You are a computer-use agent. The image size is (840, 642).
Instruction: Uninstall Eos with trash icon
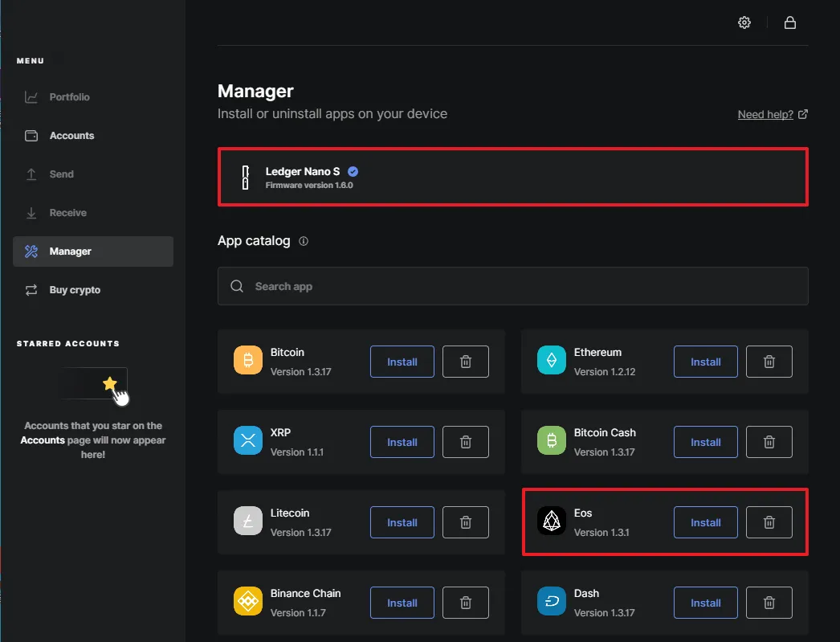[x=769, y=522]
